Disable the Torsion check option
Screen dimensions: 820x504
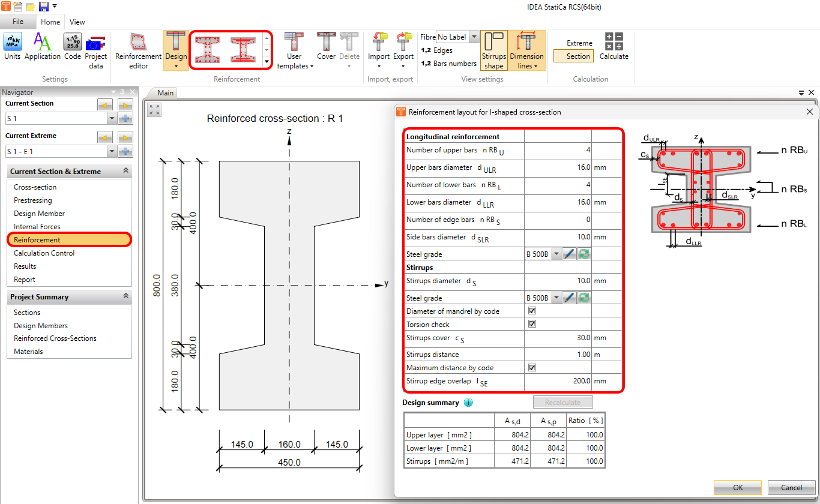point(532,324)
